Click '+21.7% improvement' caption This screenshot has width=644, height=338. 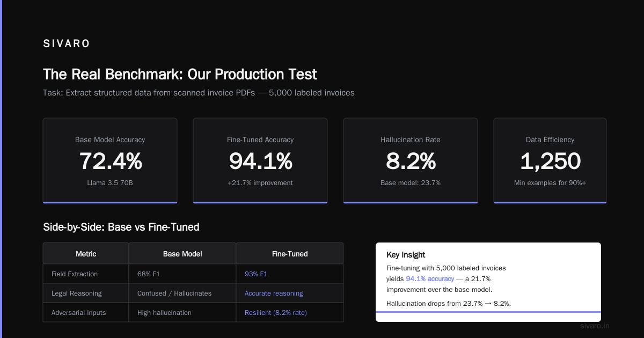[260, 183]
